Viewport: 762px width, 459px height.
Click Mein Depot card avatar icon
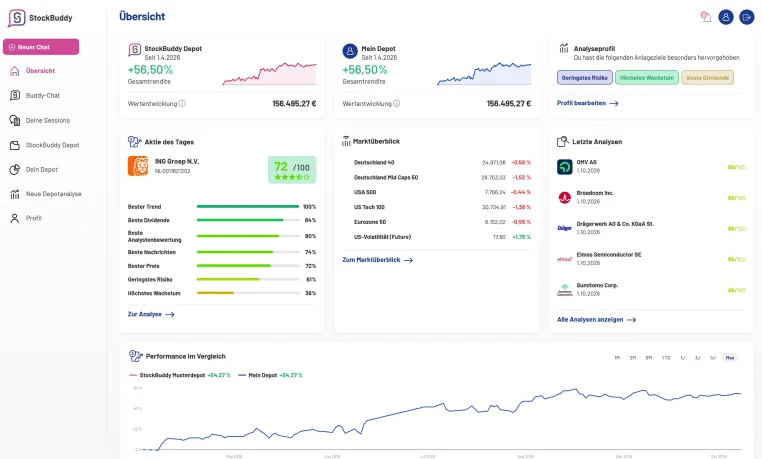(350, 51)
